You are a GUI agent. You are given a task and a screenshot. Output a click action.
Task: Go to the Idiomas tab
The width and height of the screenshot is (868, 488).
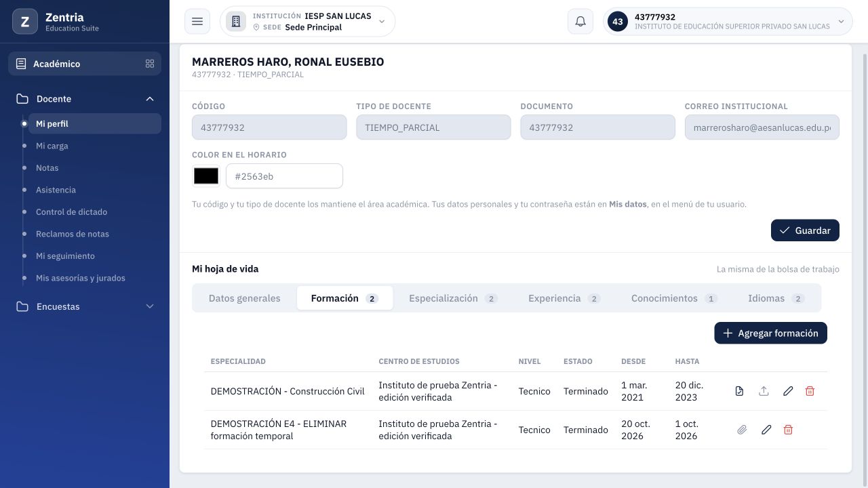(x=776, y=298)
